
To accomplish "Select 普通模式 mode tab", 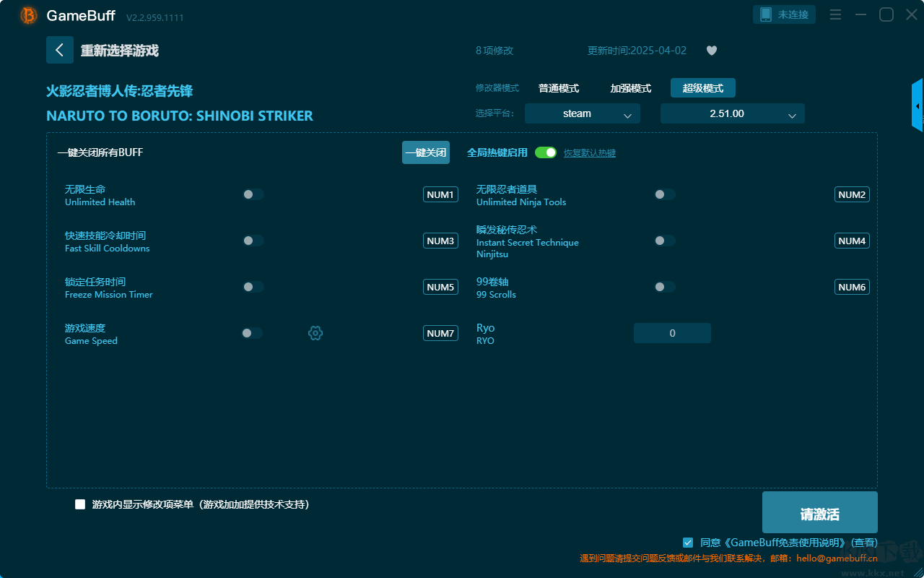I will [559, 88].
